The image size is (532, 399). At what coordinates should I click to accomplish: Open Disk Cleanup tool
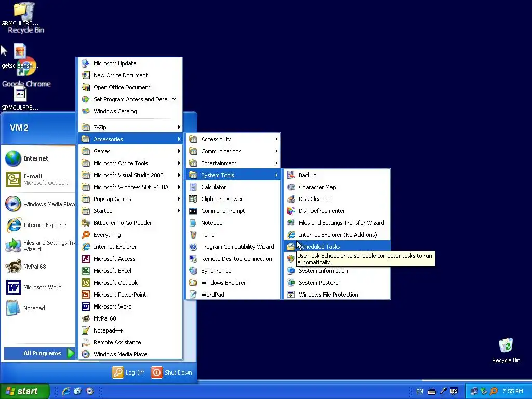coord(337,199)
